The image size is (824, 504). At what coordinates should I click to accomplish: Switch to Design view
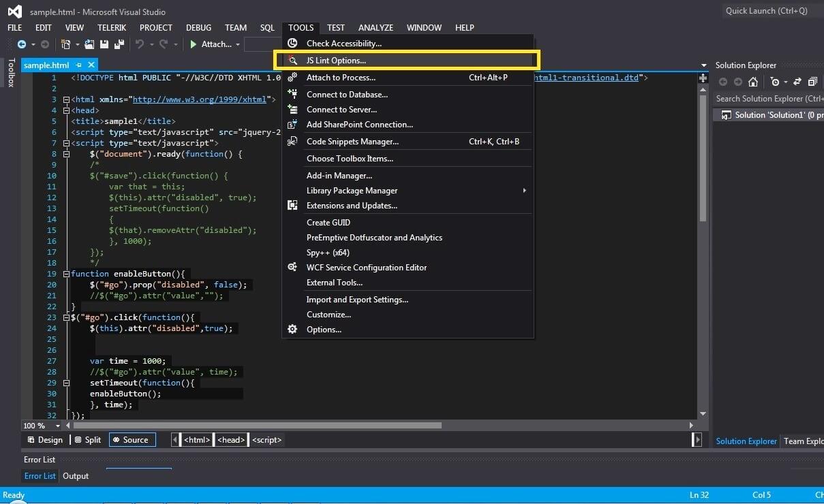point(44,440)
